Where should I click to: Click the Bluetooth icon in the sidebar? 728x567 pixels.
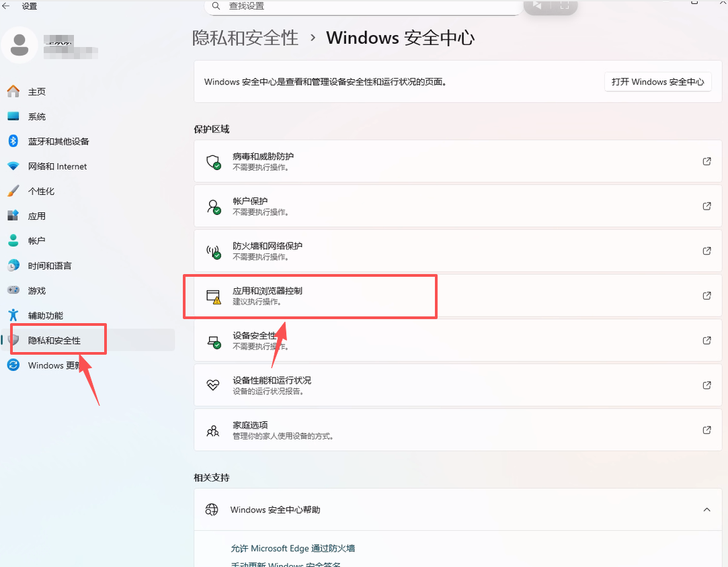coord(13,141)
